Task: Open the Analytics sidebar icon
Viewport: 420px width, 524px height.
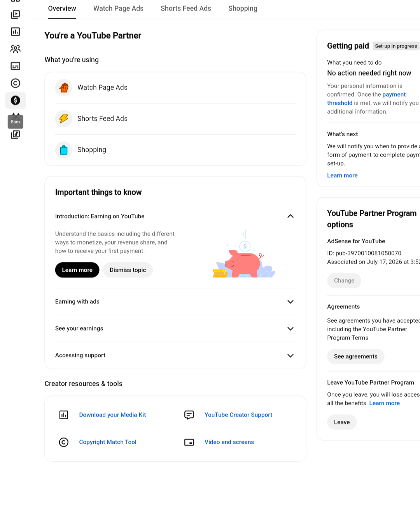Action: click(16, 32)
